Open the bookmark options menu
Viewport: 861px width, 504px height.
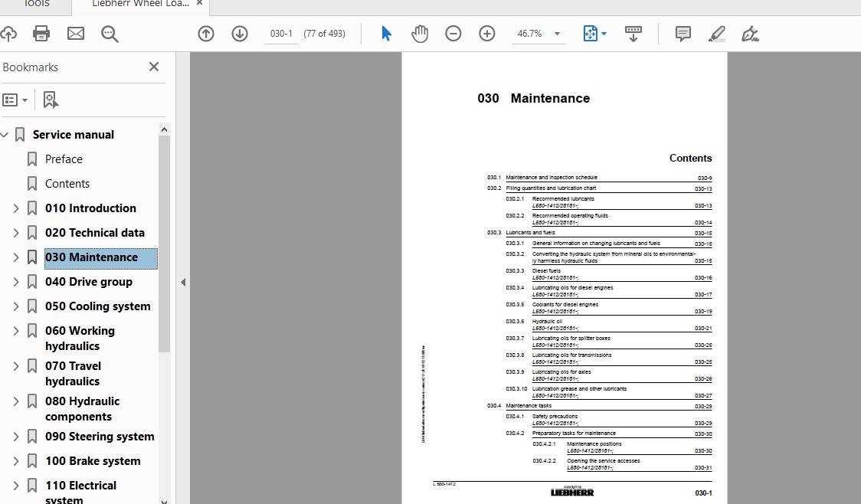(16, 99)
